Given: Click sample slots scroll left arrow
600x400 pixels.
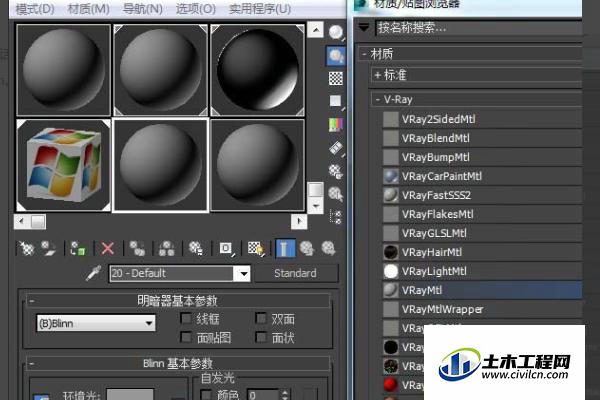Looking at the screenshot, I should [21, 221].
